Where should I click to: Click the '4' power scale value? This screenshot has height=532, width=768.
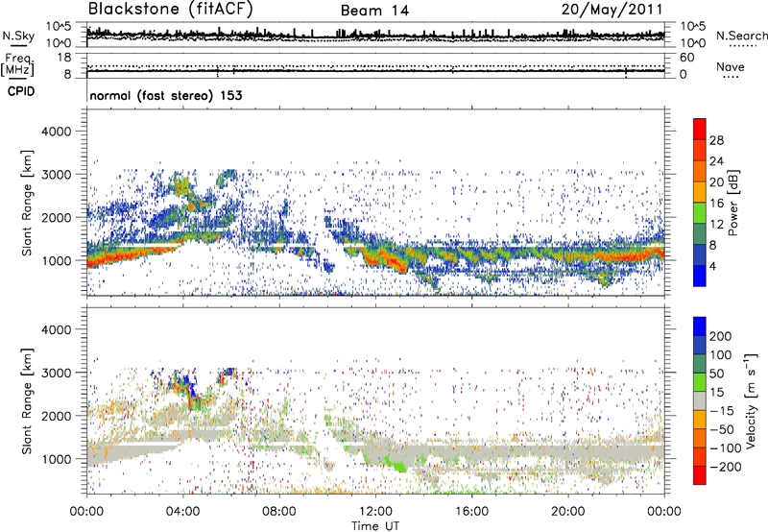[x=712, y=266]
